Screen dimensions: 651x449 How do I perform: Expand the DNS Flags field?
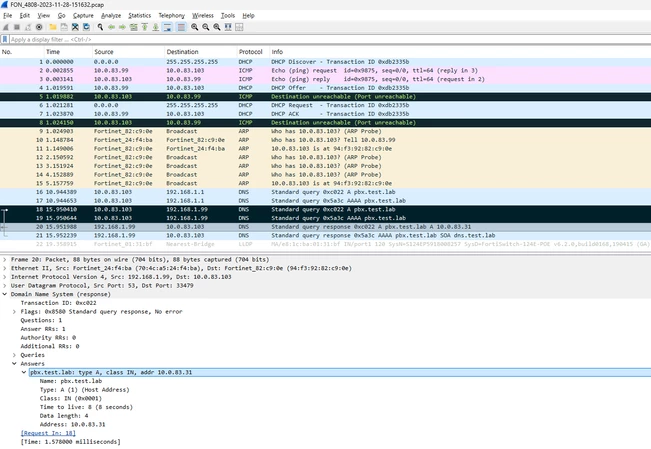(14, 312)
